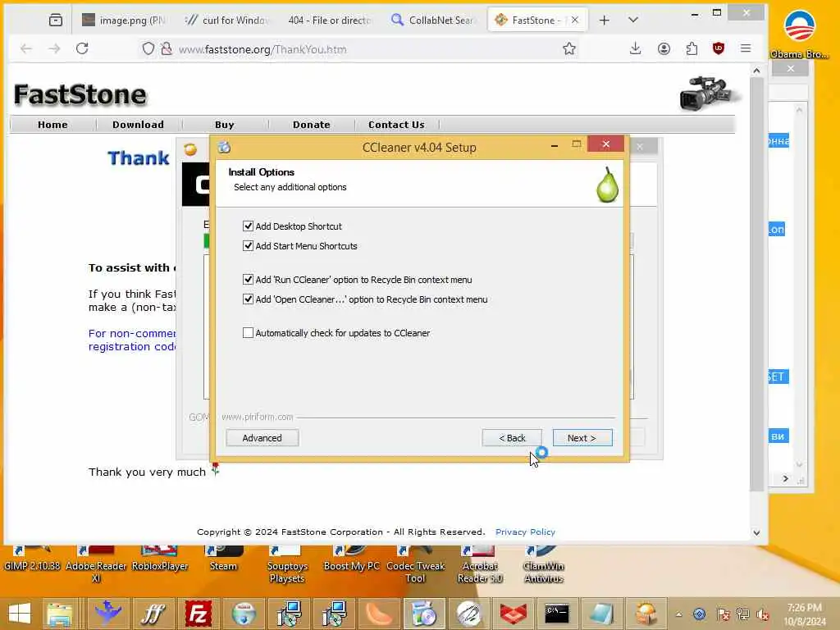
Task: Click the Back button in CCleaner setup
Action: [512, 438]
